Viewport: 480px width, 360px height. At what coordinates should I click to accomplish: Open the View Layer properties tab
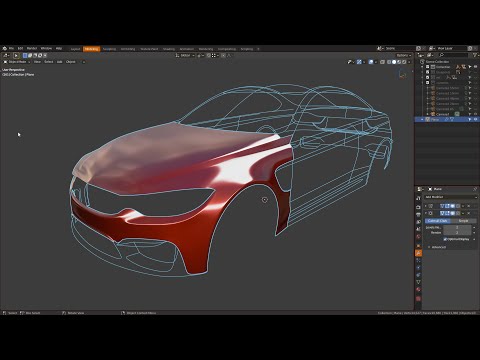(x=419, y=222)
